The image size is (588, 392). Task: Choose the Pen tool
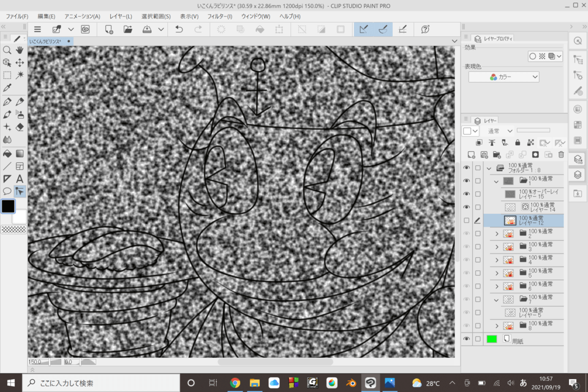click(x=7, y=102)
